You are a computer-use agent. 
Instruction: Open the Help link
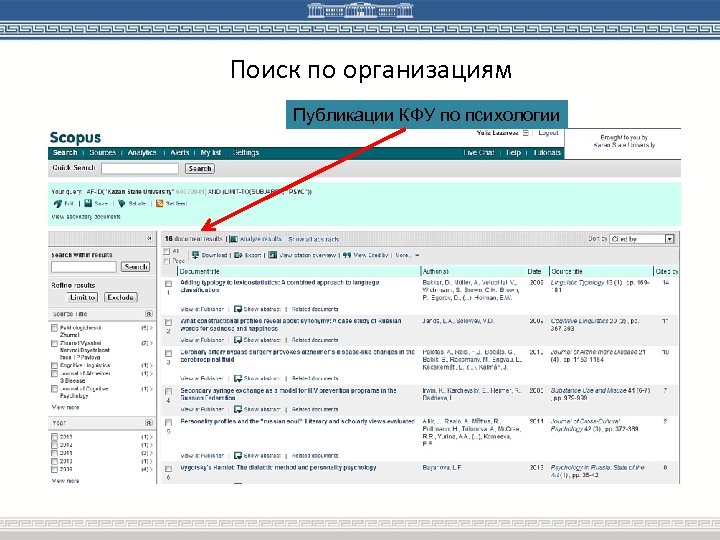click(x=513, y=152)
